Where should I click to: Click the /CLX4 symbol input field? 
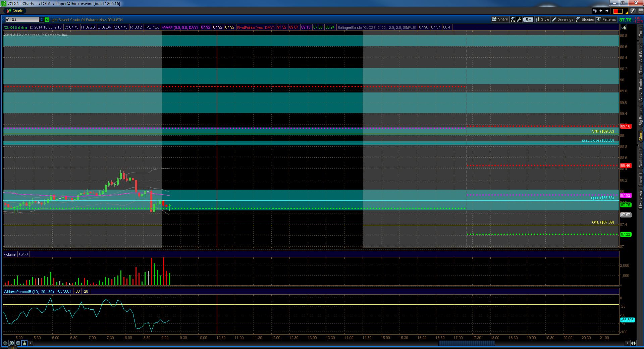click(22, 20)
